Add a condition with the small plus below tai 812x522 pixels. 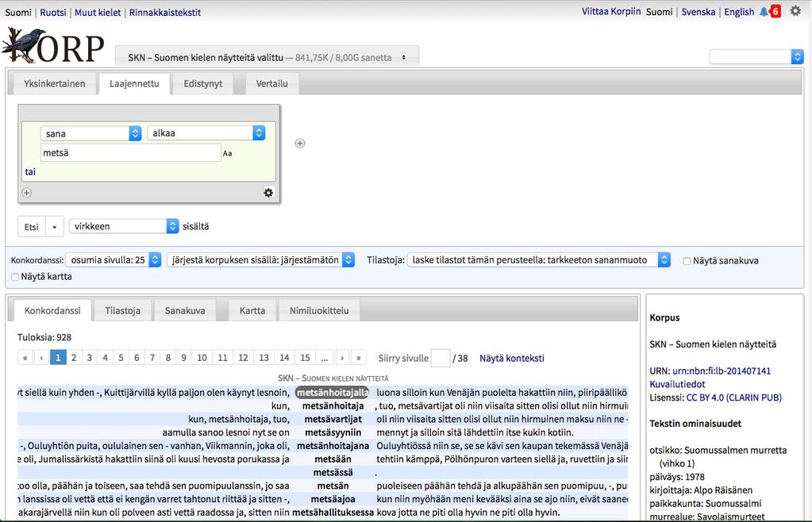(27, 193)
